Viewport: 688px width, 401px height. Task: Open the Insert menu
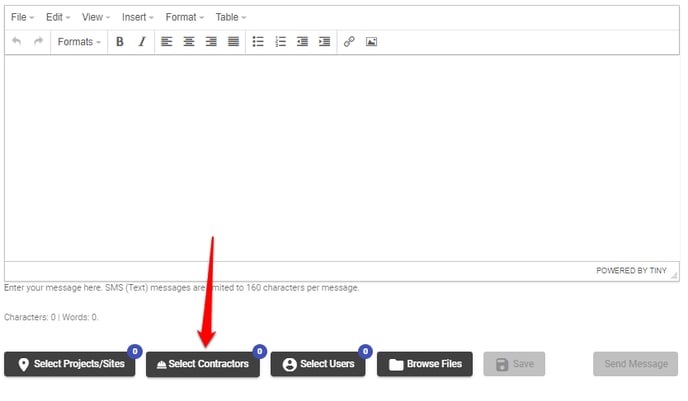click(x=137, y=17)
